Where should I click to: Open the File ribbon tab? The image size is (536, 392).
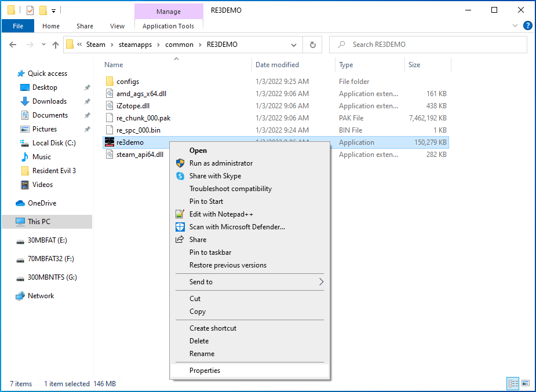pyautogui.click(x=18, y=26)
